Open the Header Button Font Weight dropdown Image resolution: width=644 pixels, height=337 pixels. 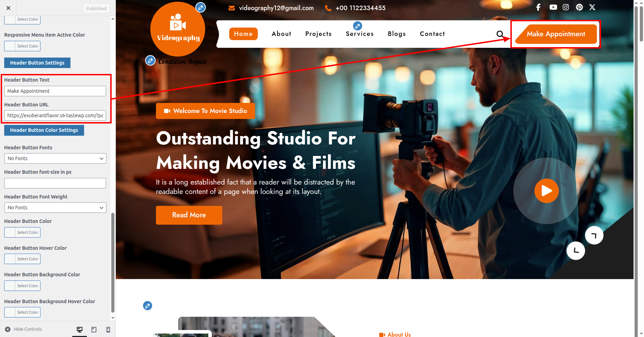(55, 208)
